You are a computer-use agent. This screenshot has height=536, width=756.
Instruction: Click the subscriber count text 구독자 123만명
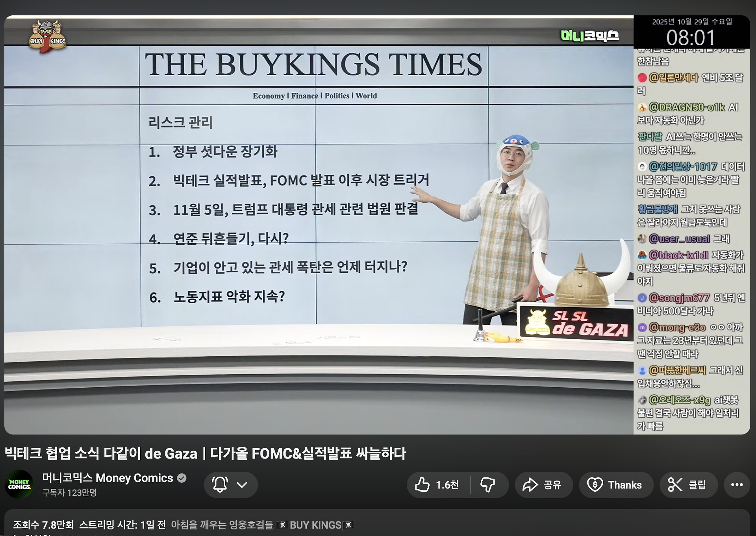point(69,493)
